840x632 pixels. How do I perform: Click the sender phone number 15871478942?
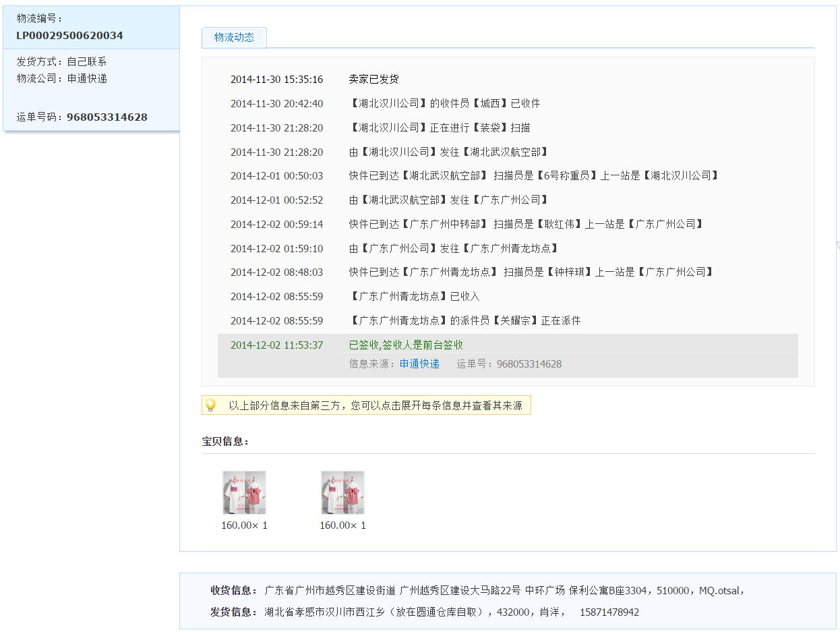[x=609, y=612]
